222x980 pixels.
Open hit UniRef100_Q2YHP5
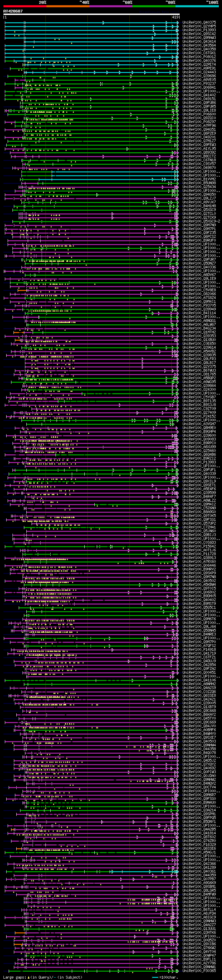(199, 26)
